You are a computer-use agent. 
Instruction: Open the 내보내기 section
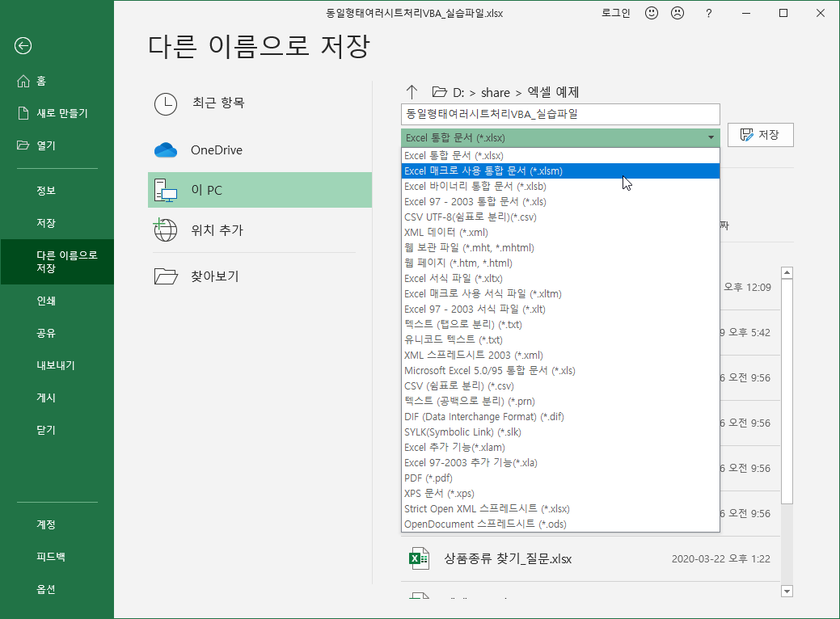tap(57, 365)
